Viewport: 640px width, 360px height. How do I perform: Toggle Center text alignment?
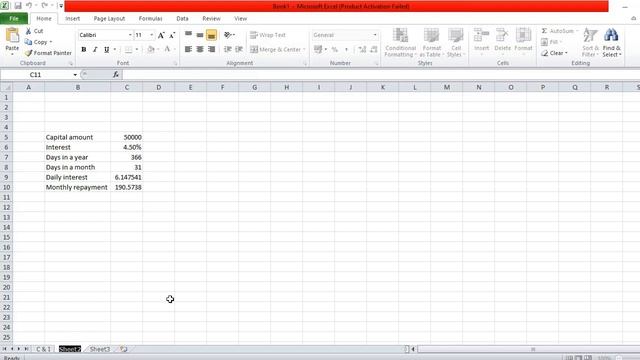(x=200, y=49)
